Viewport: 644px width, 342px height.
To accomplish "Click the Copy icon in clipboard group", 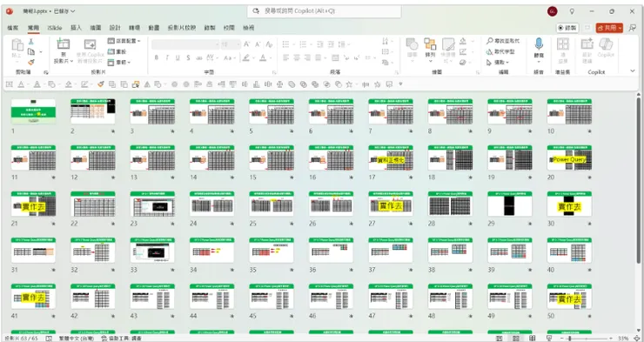I will (x=30, y=51).
